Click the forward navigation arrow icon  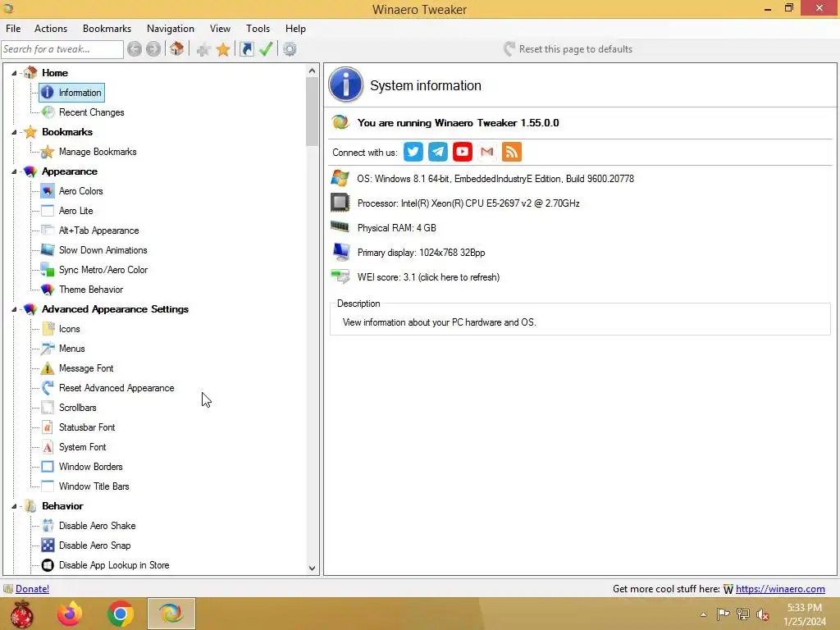point(153,49)
